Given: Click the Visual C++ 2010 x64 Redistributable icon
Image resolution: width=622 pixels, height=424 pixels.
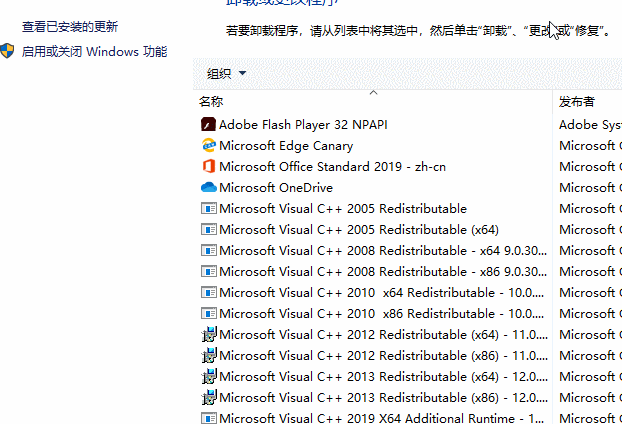Looking at the screenshot, I should click(208, 293).
